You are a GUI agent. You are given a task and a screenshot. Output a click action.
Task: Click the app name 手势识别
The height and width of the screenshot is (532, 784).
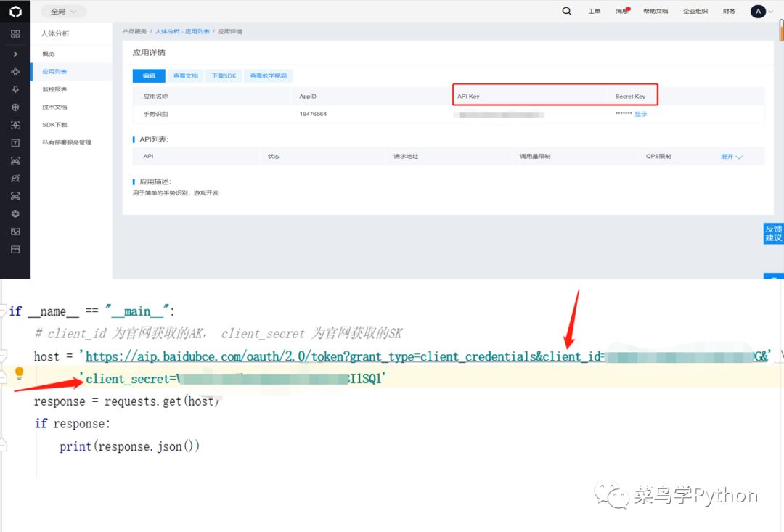coord(155,114)
